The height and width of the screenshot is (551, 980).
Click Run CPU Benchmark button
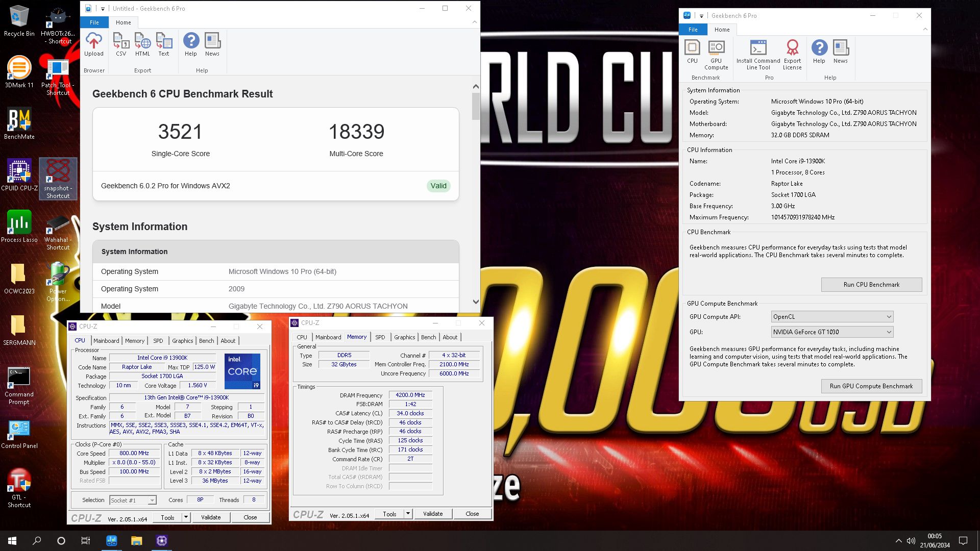(871, 285)
